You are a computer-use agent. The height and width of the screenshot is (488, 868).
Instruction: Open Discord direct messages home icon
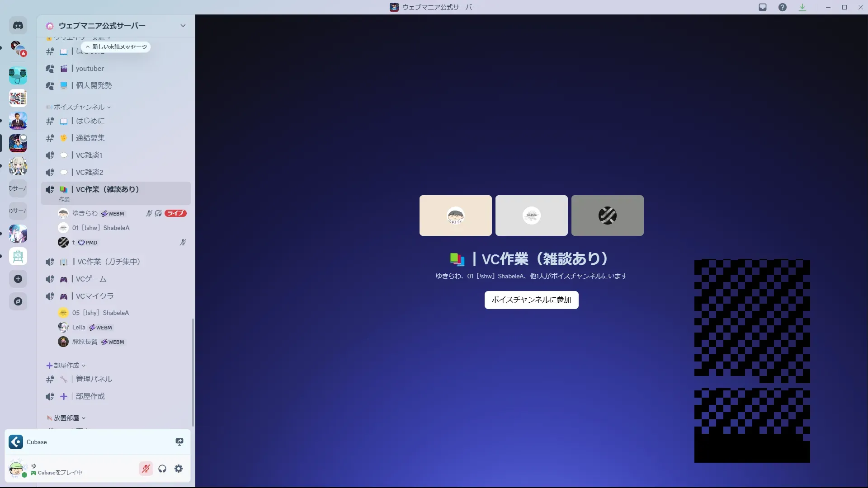coord(18,26)
